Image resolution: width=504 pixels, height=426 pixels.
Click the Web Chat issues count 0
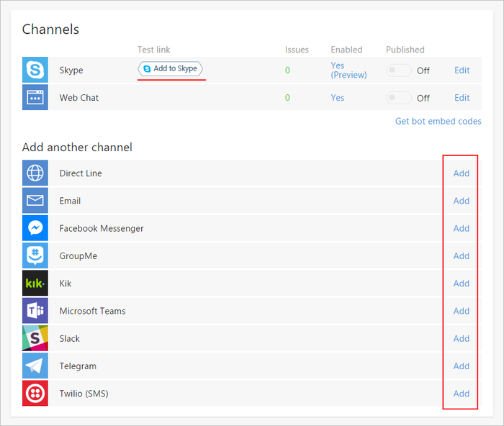coord(287,98)
